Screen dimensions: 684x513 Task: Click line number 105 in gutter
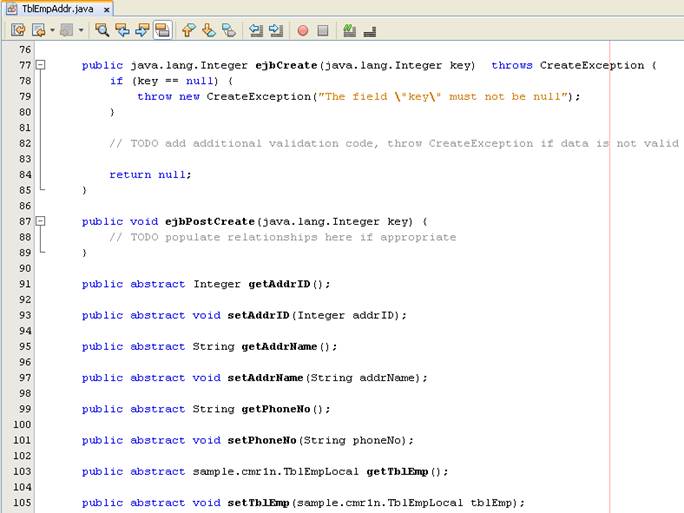point(22,503)
